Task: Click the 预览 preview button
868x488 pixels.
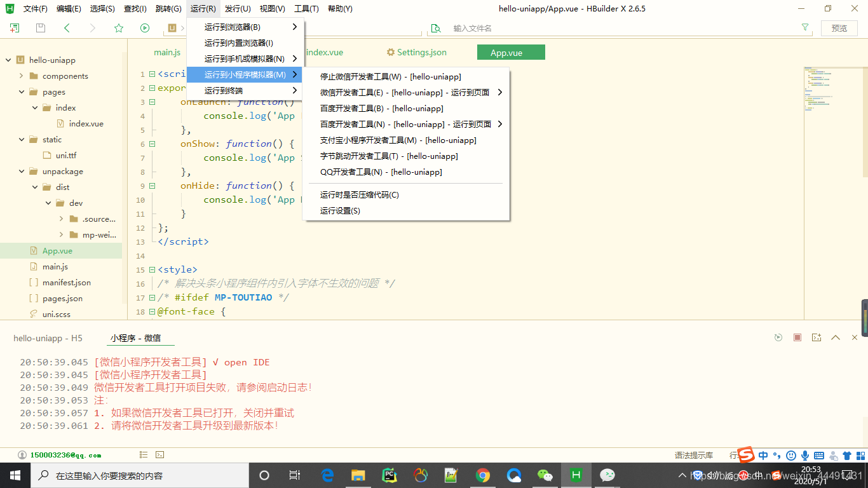Action: [x=839, y=28]
